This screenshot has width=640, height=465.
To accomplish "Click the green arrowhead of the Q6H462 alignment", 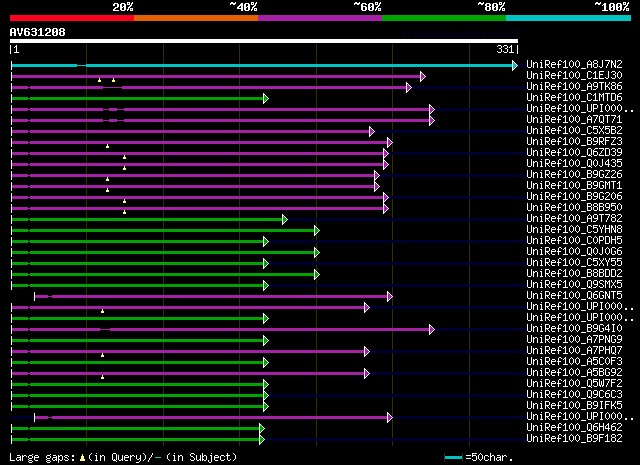I will tap(262, 429).
